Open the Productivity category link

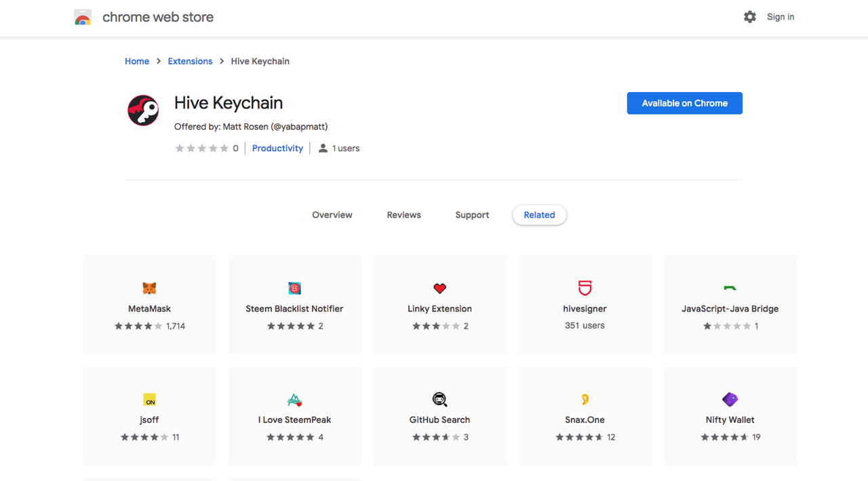click(277, 148)
